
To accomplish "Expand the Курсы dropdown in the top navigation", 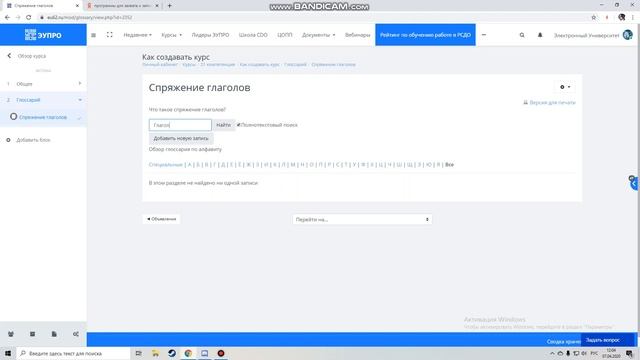I will click(171, 35).
